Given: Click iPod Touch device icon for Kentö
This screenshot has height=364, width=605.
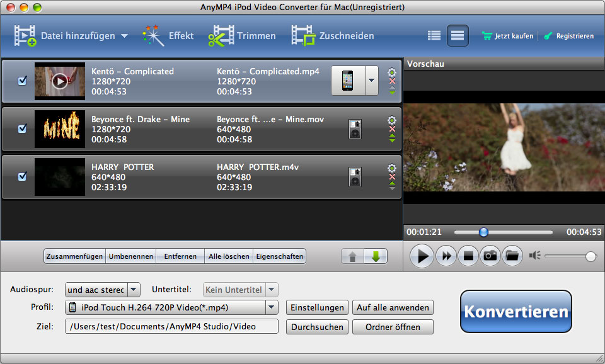Looking at the screenshot, I should coord(348,81).
